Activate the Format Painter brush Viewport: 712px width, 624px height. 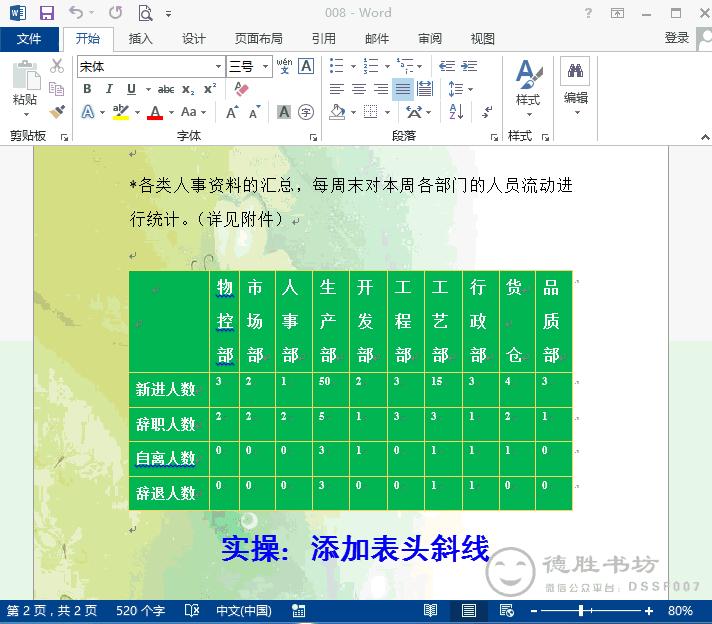click(57, 111)
